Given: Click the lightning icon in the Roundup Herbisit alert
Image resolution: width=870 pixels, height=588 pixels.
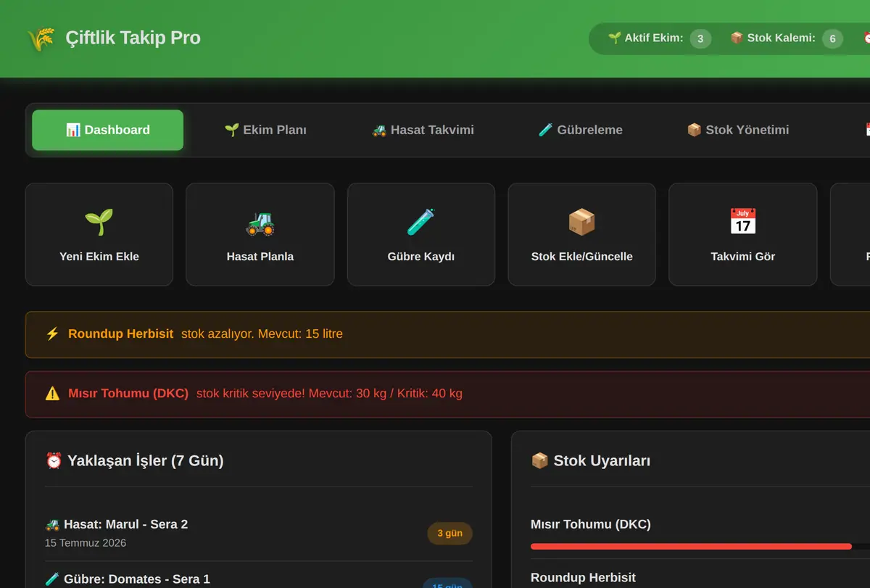Looking at the screenshot, I should [x=52, y=334].
